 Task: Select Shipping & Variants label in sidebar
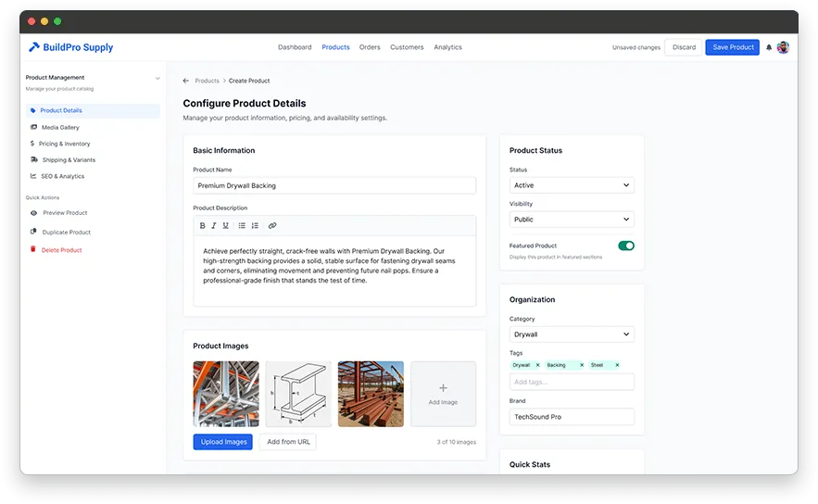pyautogui.click(x=69, y=159)
